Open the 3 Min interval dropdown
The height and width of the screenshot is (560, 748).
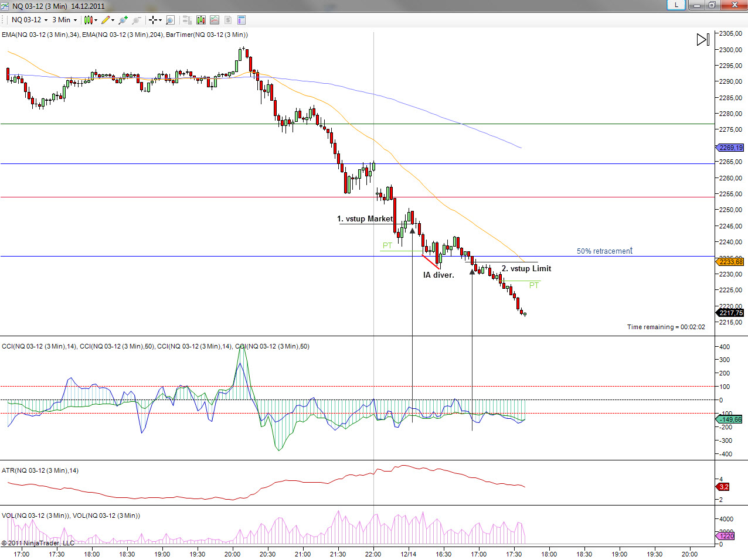[x=64, y=20]
